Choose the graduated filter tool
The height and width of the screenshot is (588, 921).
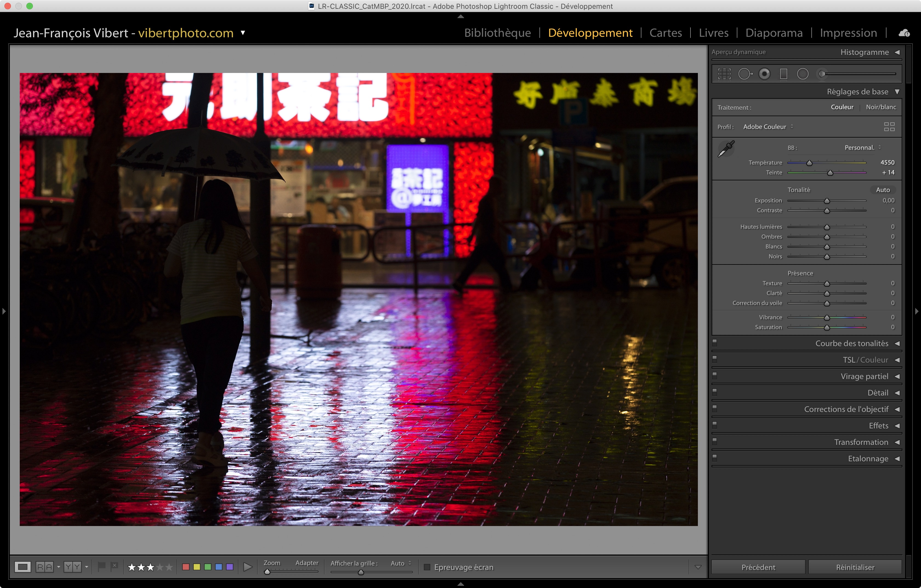pos(783,74)
